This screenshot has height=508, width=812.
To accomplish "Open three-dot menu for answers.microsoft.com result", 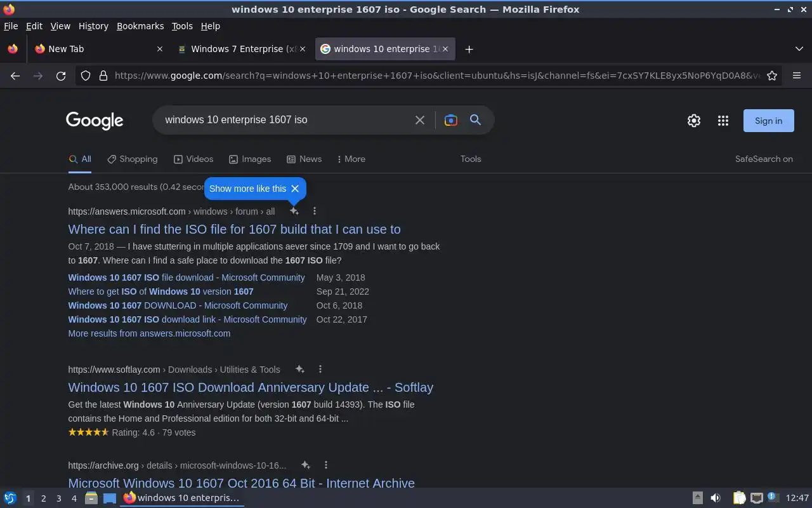I will point(314,211).
